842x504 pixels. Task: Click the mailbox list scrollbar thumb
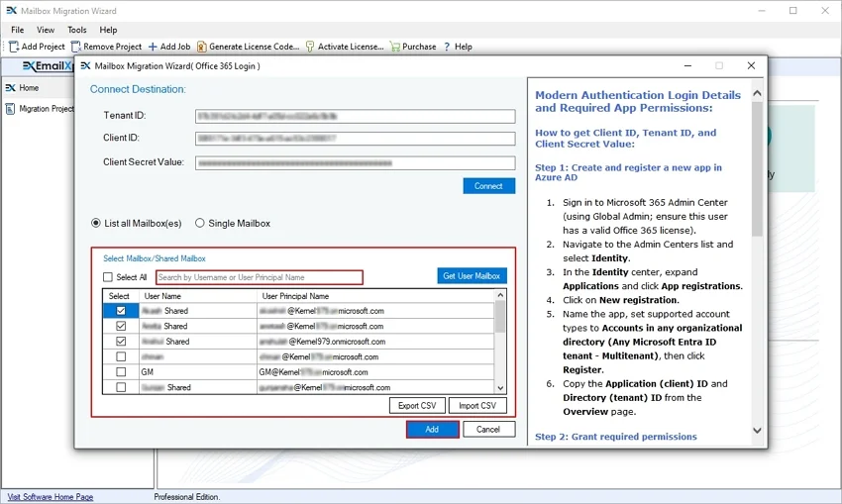(x=500, y=317)
